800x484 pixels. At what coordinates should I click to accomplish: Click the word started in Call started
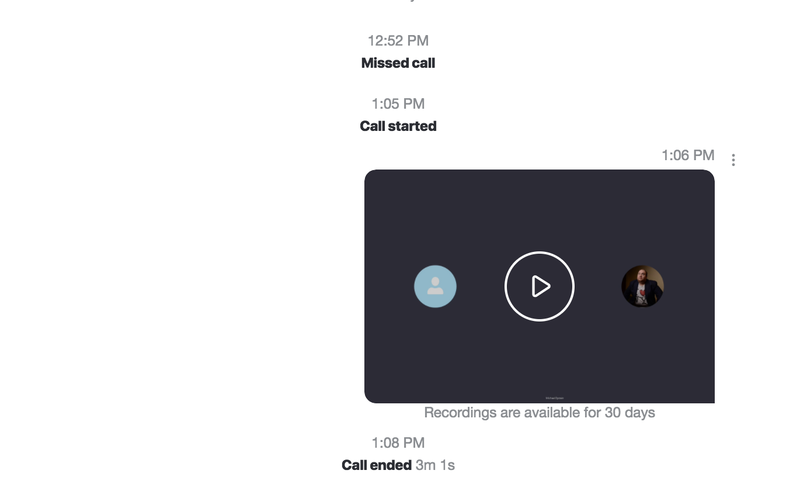pos(412,126)
